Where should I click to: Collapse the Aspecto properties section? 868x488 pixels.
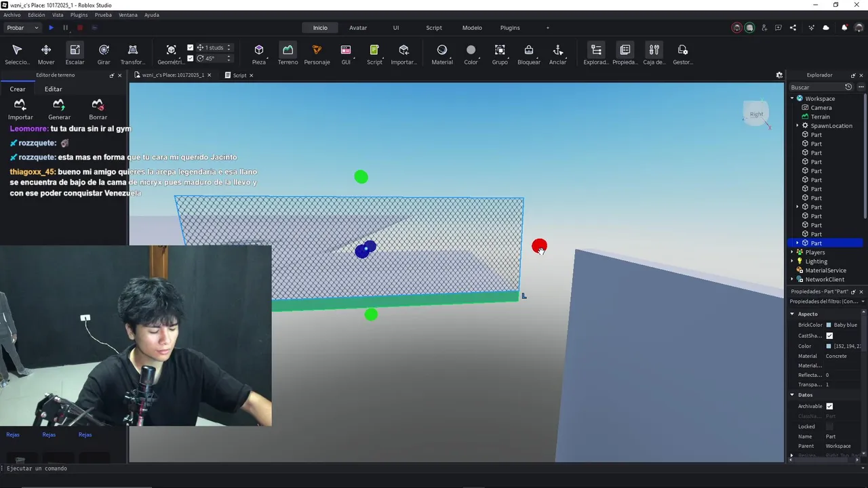point(792,314)
